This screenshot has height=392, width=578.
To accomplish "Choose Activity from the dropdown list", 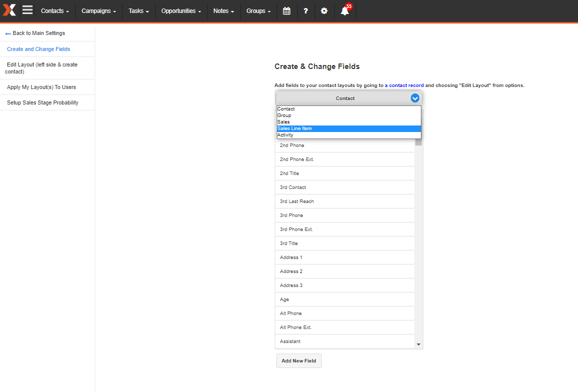I will click(x=285, y=135).
